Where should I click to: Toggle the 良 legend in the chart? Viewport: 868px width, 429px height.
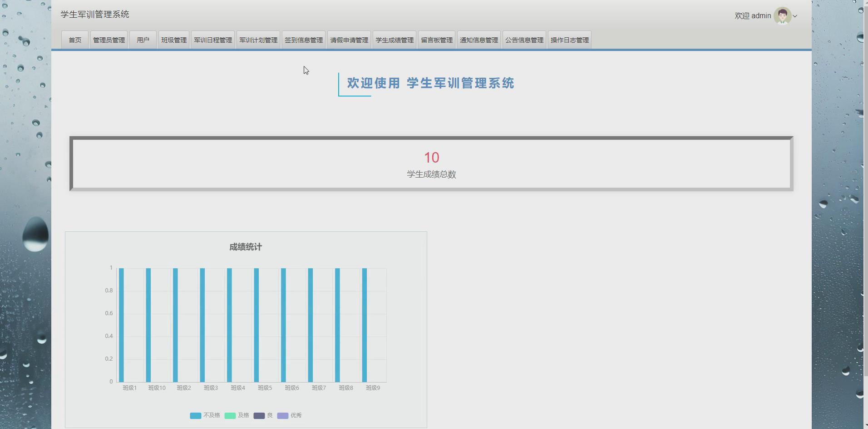tap(262, 415)
